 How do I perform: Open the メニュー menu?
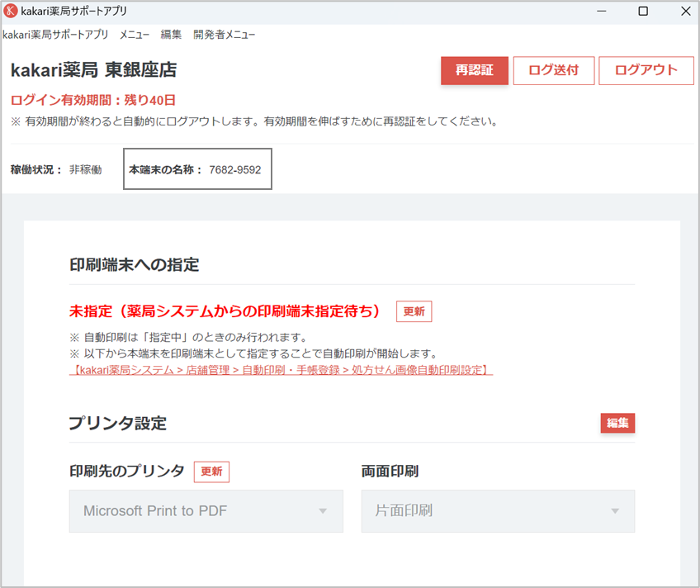point(135,35)
